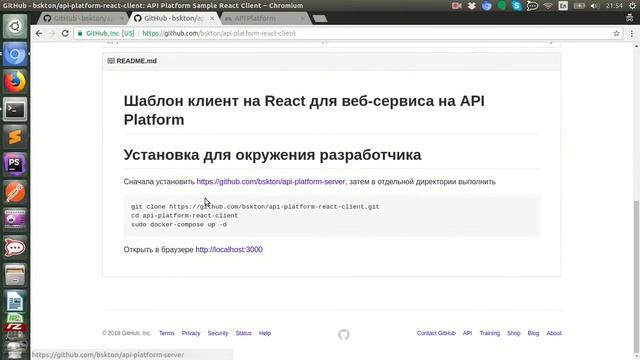This screenshot has height=360, width=640.
Task: Open Wi-Fi network indicator
Action: tap(548, 6)
